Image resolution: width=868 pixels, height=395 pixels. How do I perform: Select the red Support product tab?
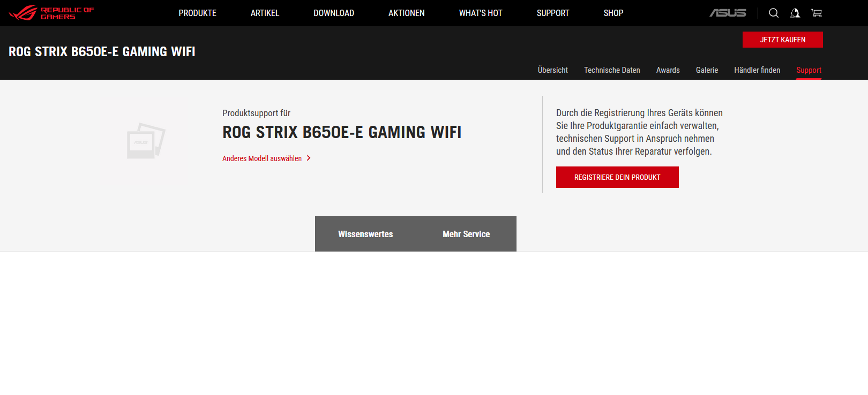[x=809, y=70]
